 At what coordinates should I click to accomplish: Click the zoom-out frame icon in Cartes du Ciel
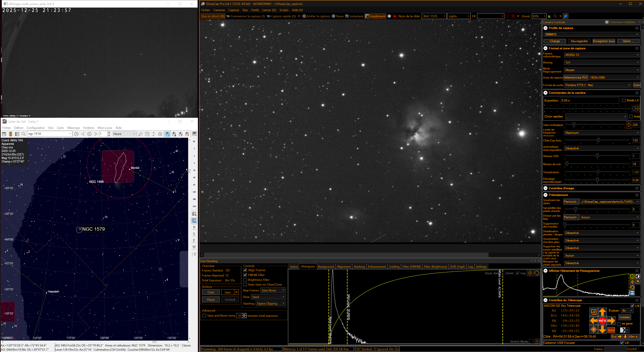(147, 134)
